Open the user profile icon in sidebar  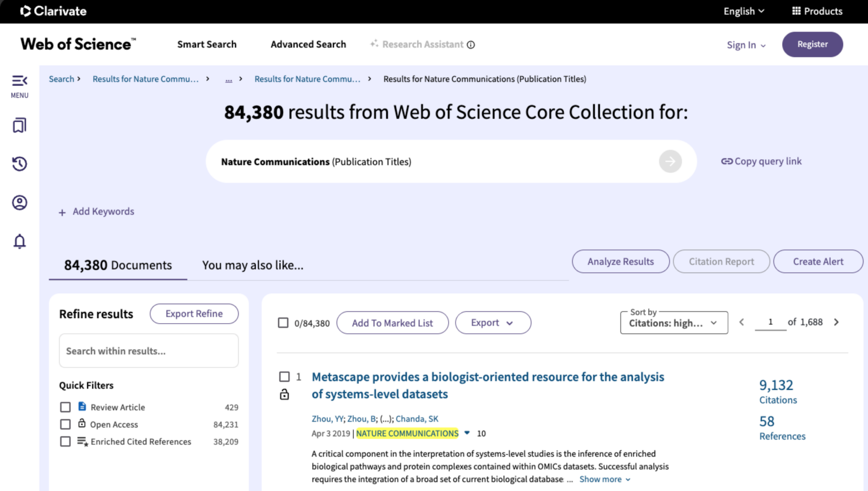[x=19, y=202]
